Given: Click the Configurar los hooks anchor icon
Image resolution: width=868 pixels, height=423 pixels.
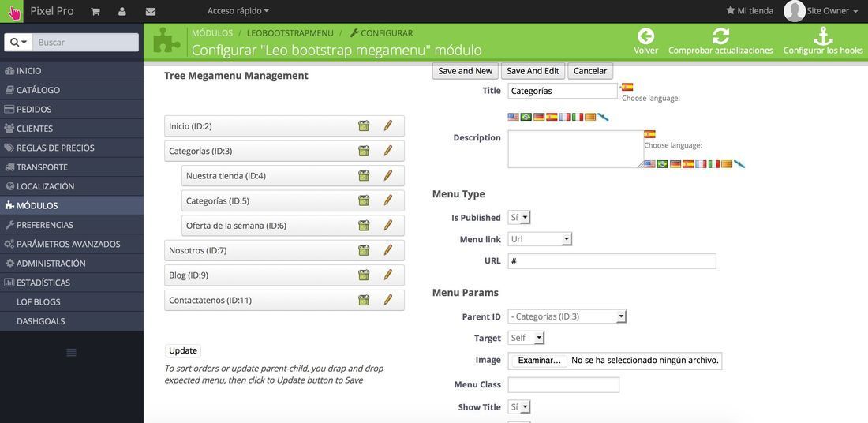Looking at the screenshot, I should click(x=822, y=36).
